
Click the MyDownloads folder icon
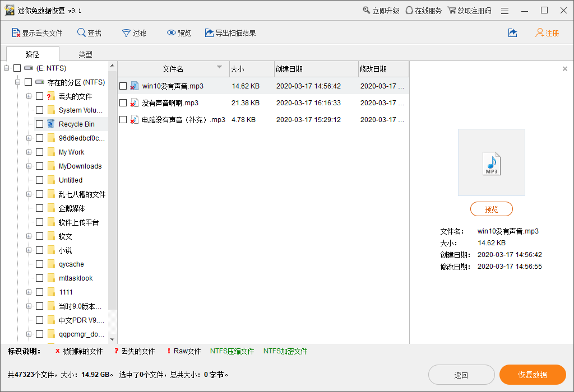pyautogui.click(x=51, y=166)
